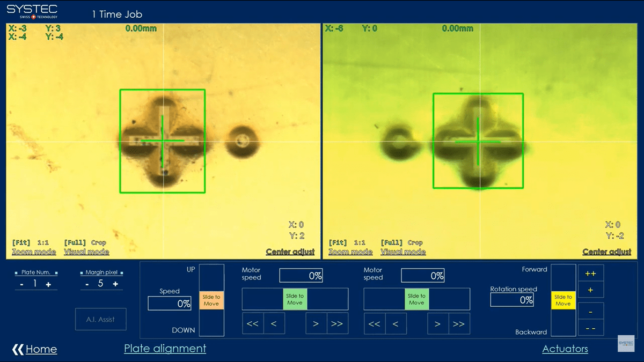
Task: Open Center adjust on the left camera
Action: 290,251
